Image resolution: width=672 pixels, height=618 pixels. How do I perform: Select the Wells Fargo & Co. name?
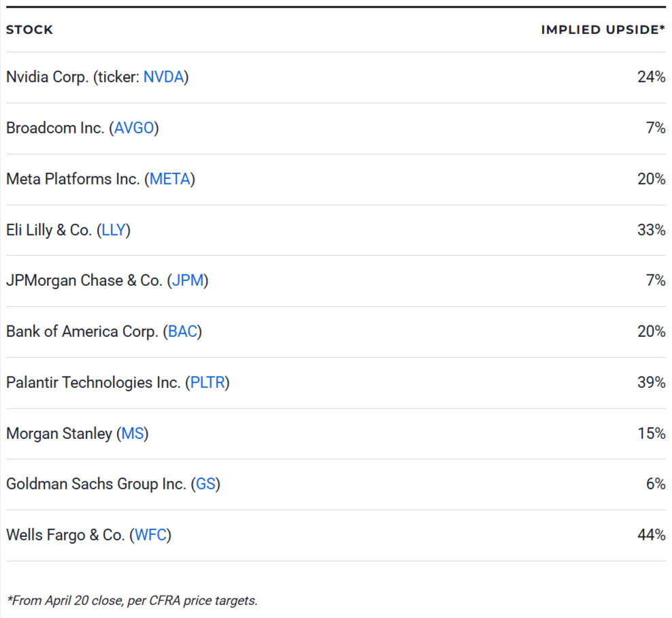(65, 535)
